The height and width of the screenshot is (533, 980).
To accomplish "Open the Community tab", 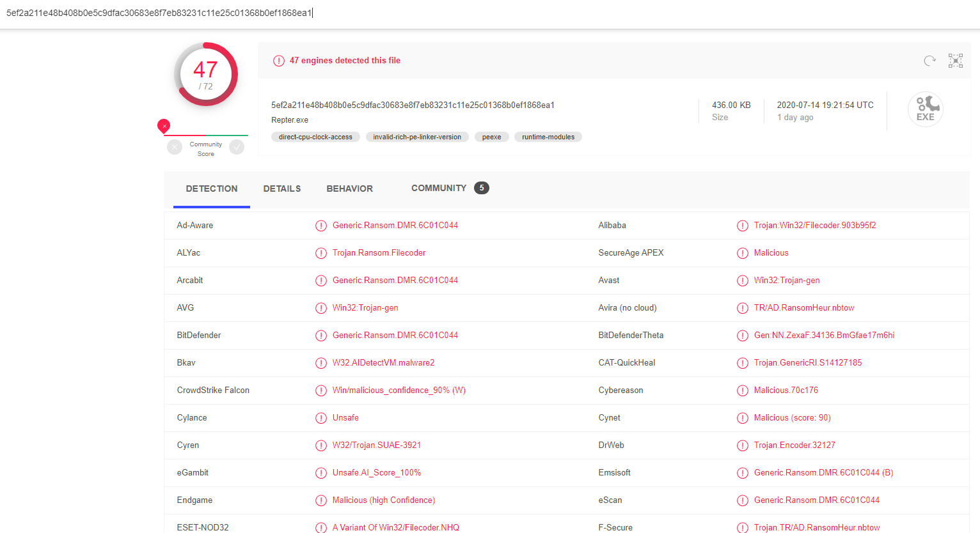I will [439, 188].
